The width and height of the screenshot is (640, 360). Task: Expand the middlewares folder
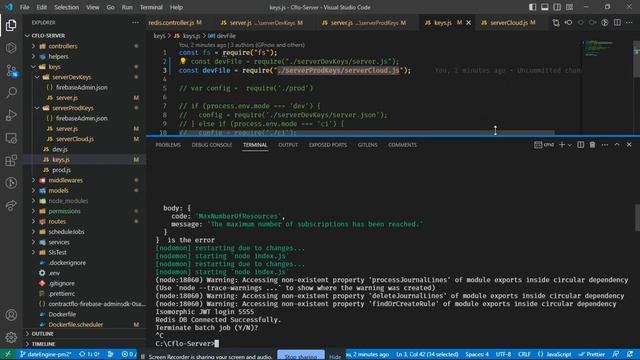pyautogui.click(x=66, y=180)
